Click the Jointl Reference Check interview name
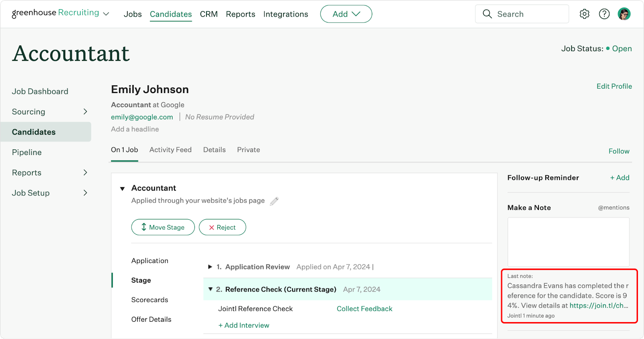 (x=256, y=309)
